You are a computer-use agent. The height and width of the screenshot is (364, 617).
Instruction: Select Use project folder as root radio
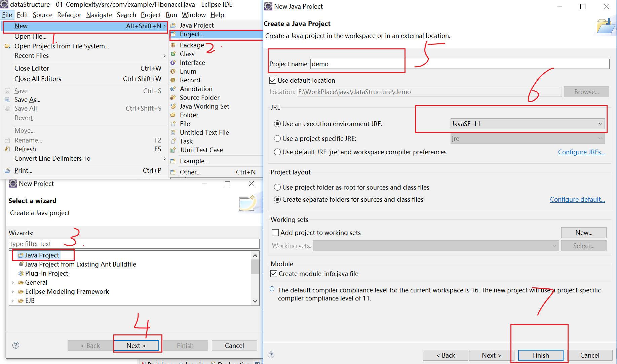coord(277,187)
